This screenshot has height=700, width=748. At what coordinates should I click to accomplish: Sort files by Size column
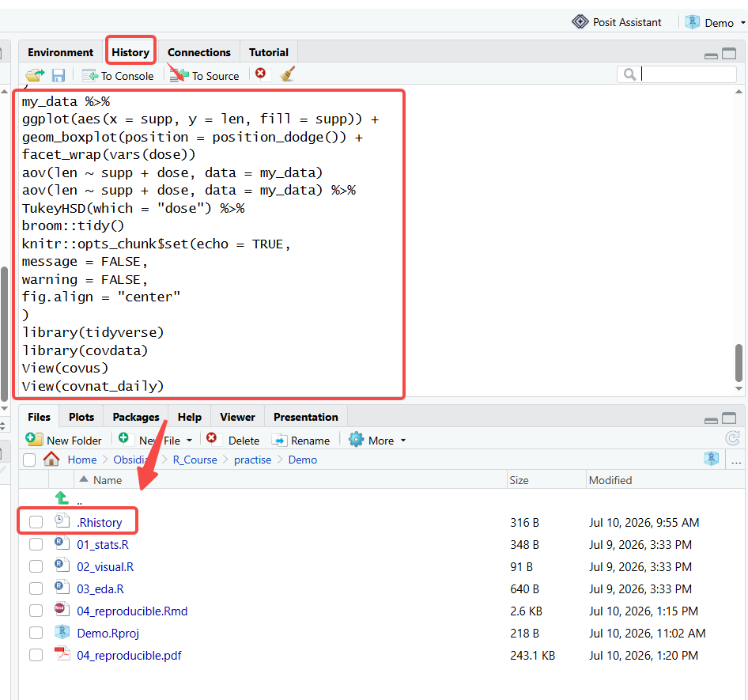coord(519,480)
